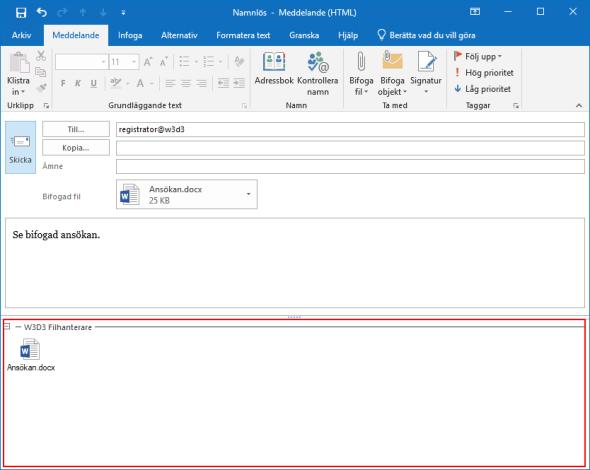Open the Adressbok
The height and width of the screenshot is (470, 590).
(x=274, y=68)
